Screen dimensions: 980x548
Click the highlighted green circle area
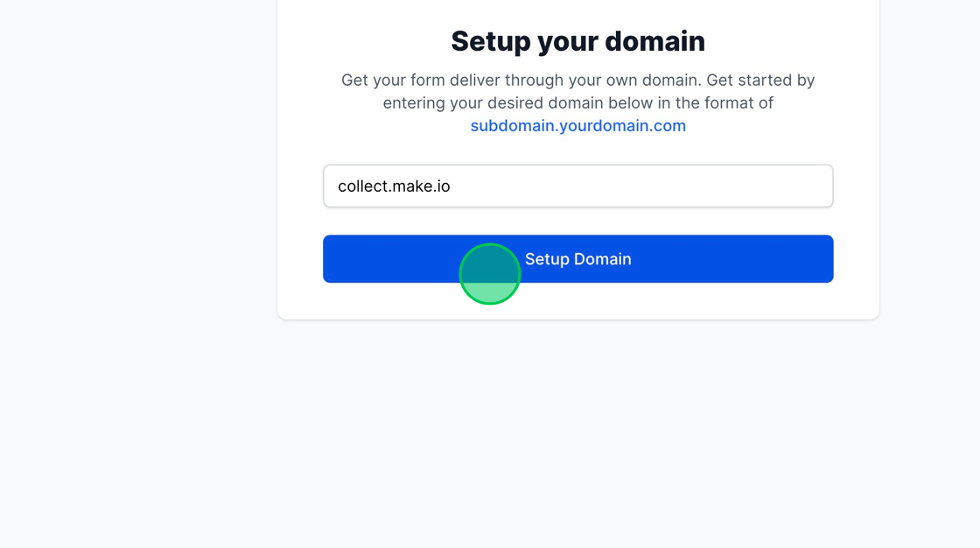(490, 273)
